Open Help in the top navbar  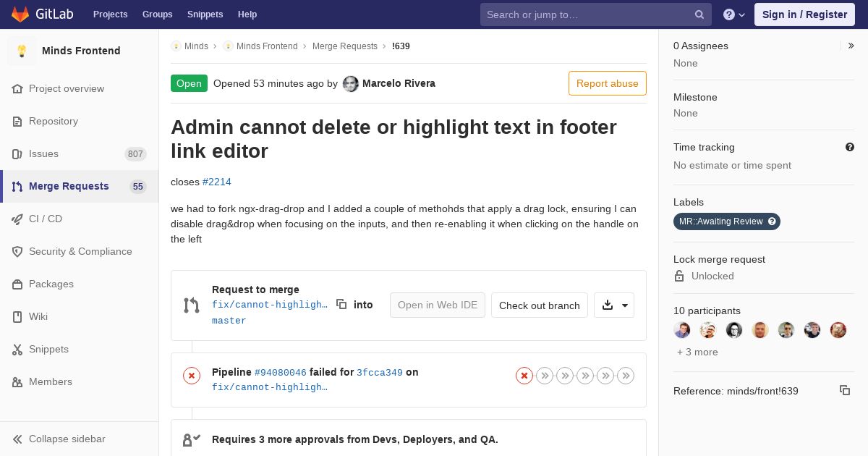click(x=247, y=14)
